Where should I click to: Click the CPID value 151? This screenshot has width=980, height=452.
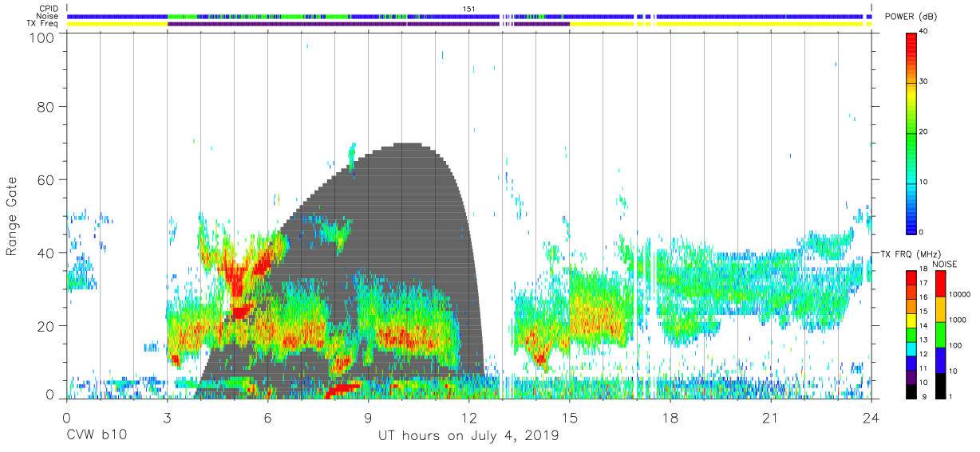[x=468, y=9]
